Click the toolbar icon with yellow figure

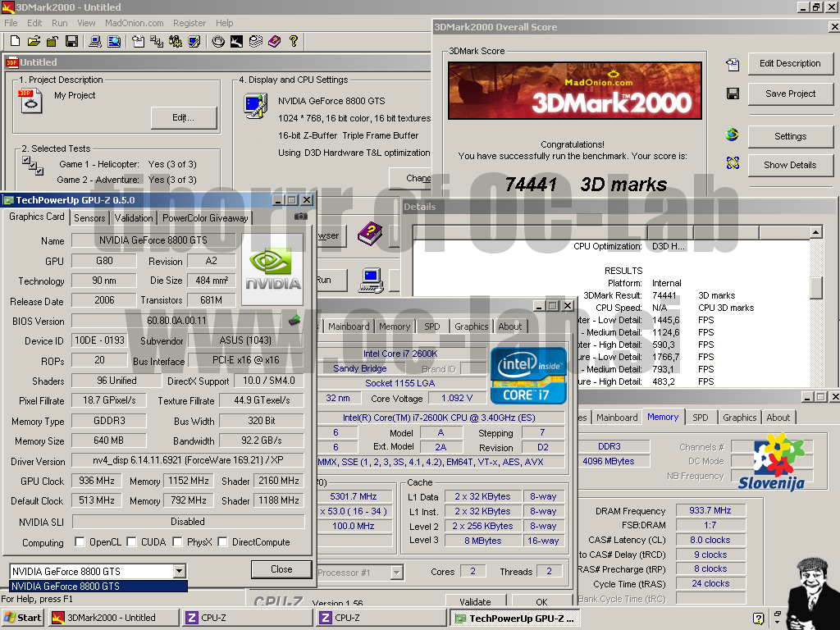(176, 41)
